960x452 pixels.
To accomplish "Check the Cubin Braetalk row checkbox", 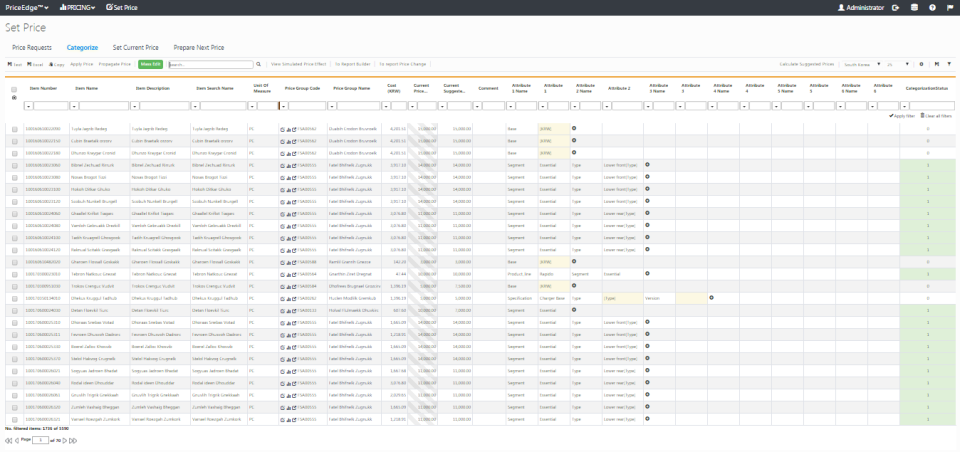I will 14,141.
